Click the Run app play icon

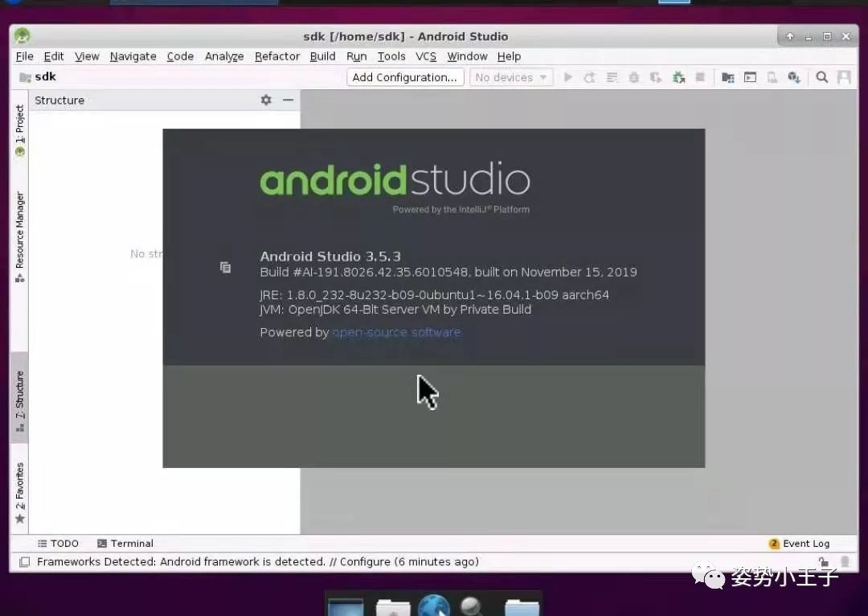(567, 77)
